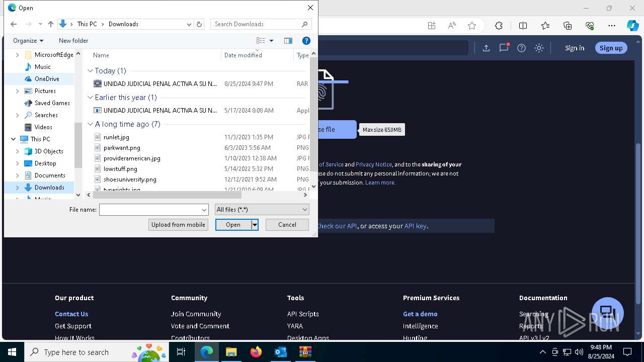The image size is (644, 362).
Task: Open Edge Favorites list
Action: pyautogui.click(x=545, y=26)
